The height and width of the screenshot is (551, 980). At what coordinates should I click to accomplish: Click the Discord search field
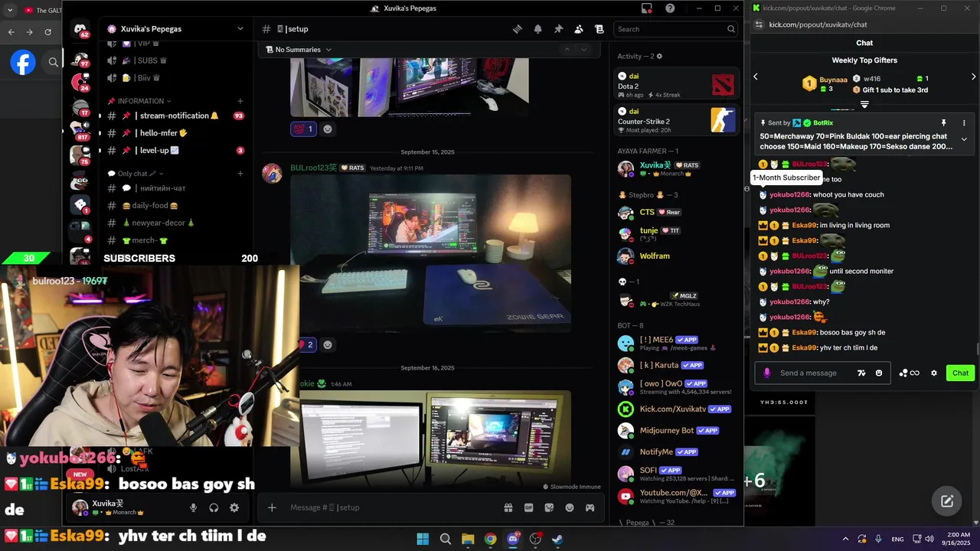click(x=677, y=29)
